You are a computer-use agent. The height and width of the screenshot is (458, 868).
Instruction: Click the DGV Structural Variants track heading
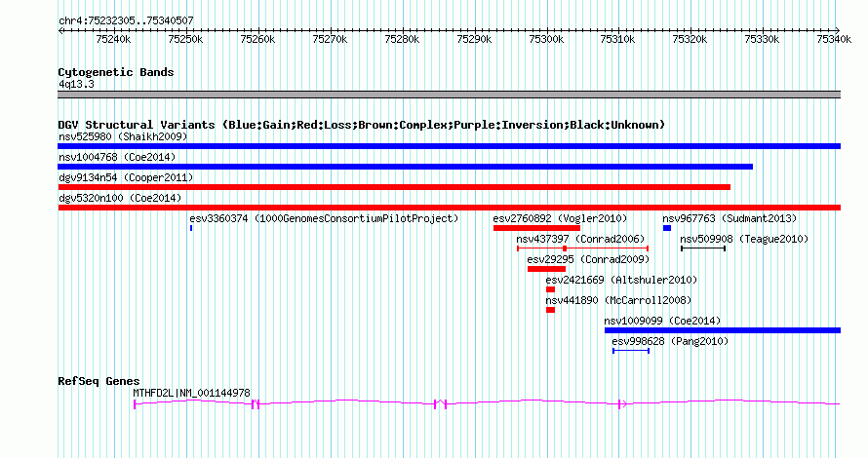point(362,125)
